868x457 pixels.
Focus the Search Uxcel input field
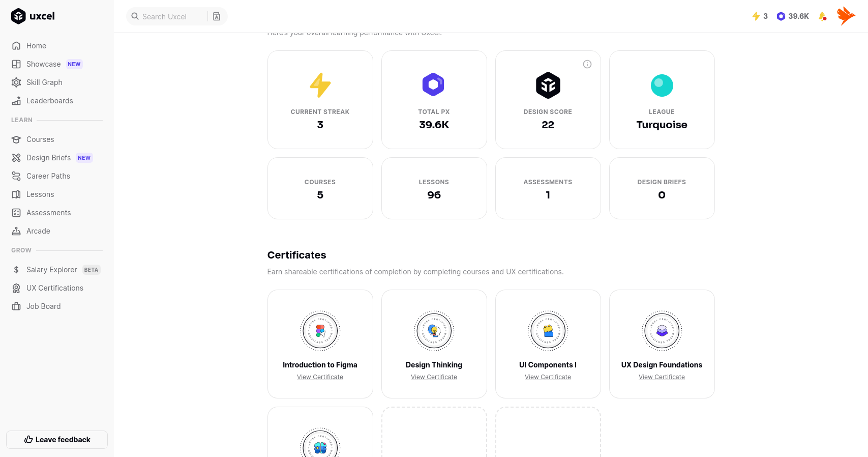pos(170,17)
